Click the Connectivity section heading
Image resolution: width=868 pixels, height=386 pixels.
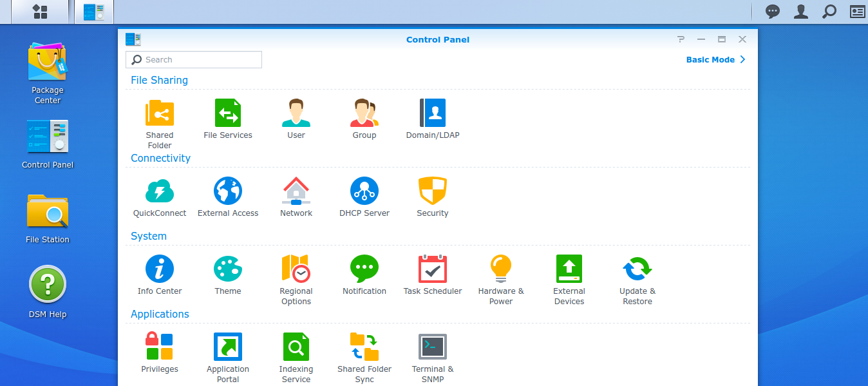(160, 159)
